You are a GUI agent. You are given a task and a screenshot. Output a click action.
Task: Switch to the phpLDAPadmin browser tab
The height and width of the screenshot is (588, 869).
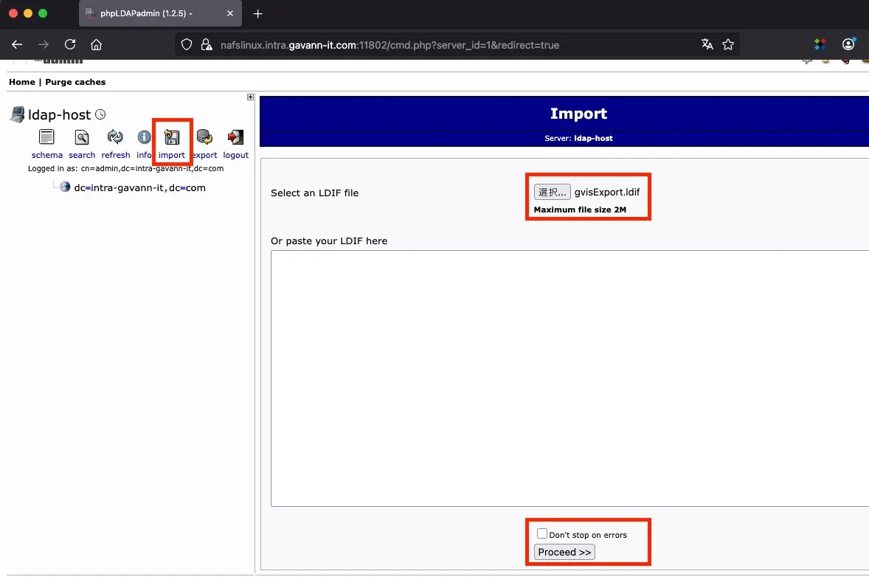[x=156, y=14]
